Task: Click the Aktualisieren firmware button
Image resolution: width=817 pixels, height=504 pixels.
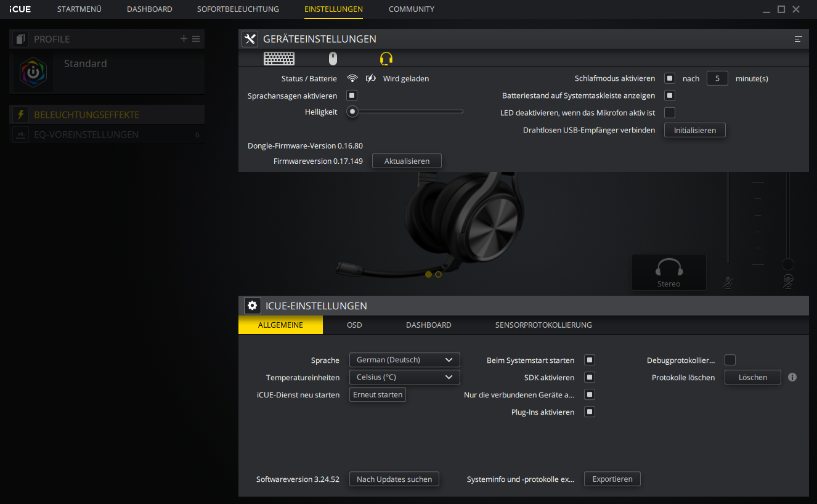Action: pos(407,161)
